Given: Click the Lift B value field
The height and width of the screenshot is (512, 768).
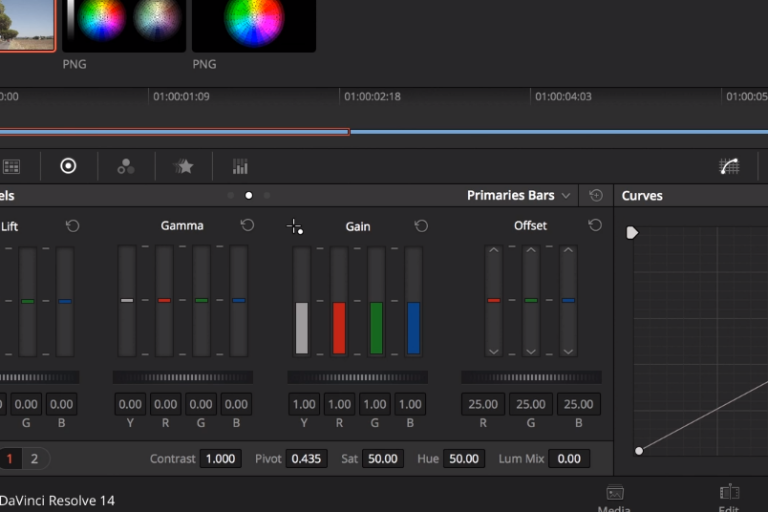Looking at the screenshot, I should [62, 404].
